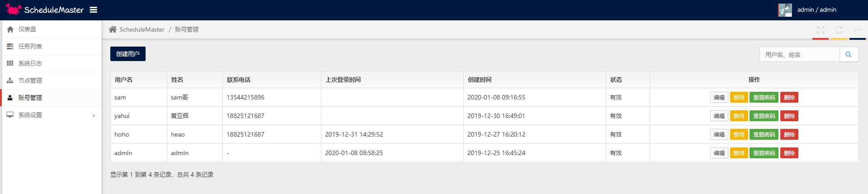Open the admin / admin user dropdown
The image size is (868, 194).
tap(816, 10)
